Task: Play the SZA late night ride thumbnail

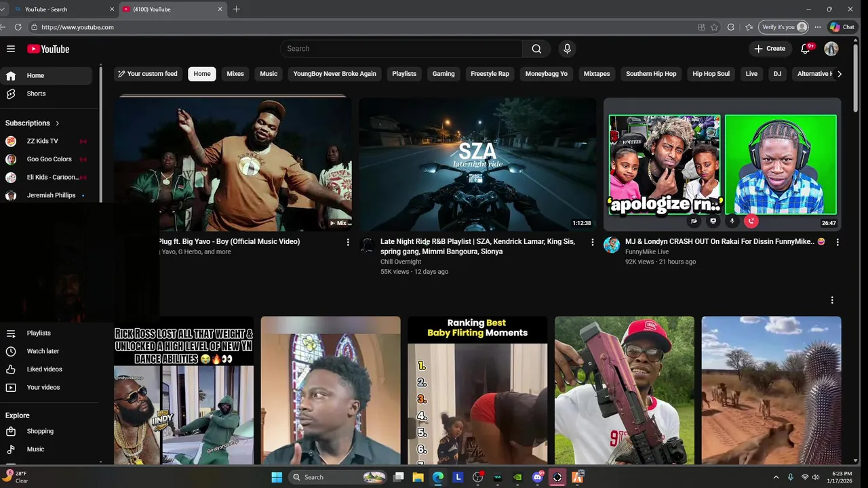Action: click(x=477, y=165)
